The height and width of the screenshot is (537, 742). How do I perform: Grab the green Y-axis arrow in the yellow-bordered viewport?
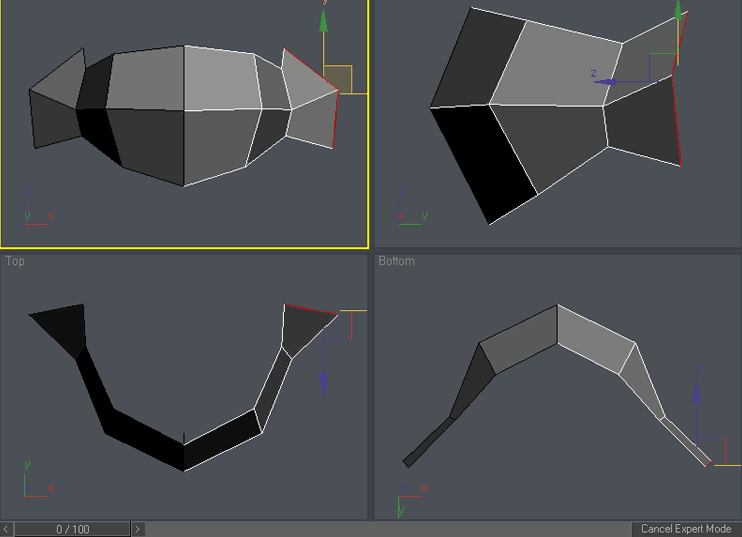tap(323, 22)
